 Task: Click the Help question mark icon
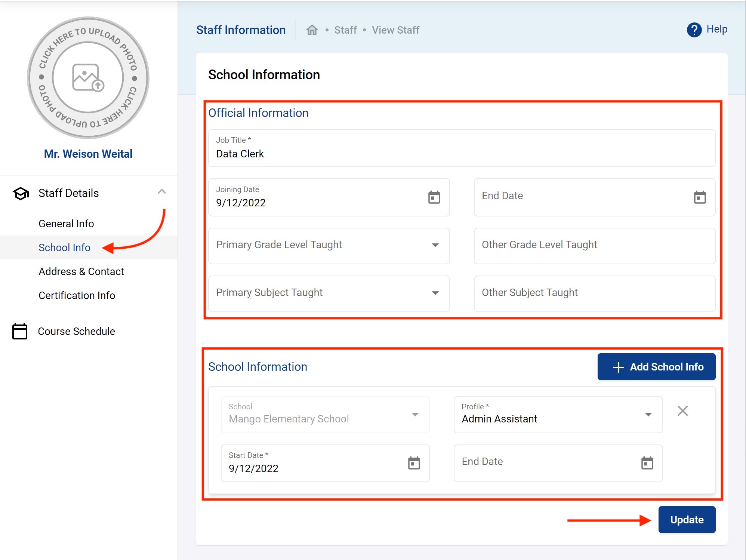tap(694, 30)
